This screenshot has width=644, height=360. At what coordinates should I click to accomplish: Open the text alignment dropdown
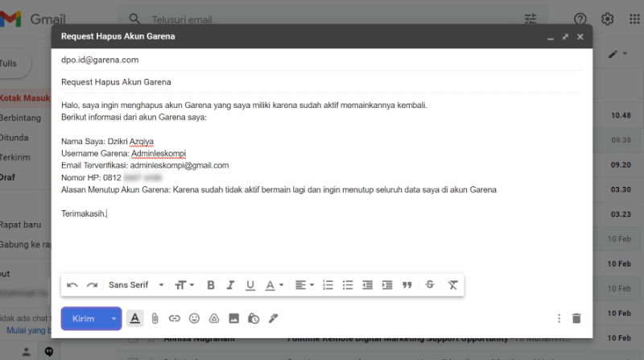click(x=305, y=285)
